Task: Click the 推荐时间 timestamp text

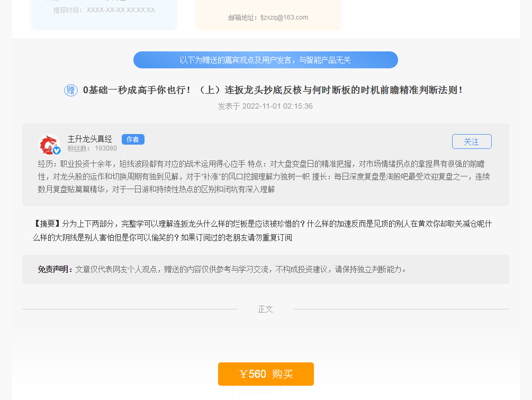Action: pos(104,10)
